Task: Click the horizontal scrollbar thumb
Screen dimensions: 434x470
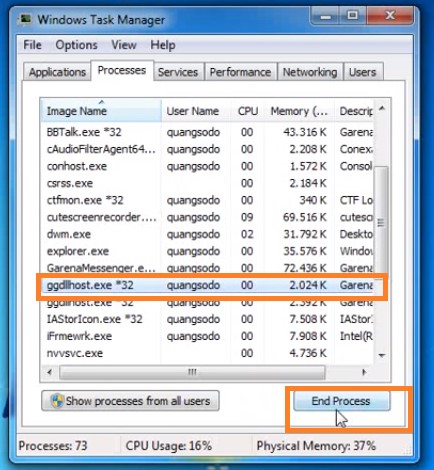Action: 192,372
